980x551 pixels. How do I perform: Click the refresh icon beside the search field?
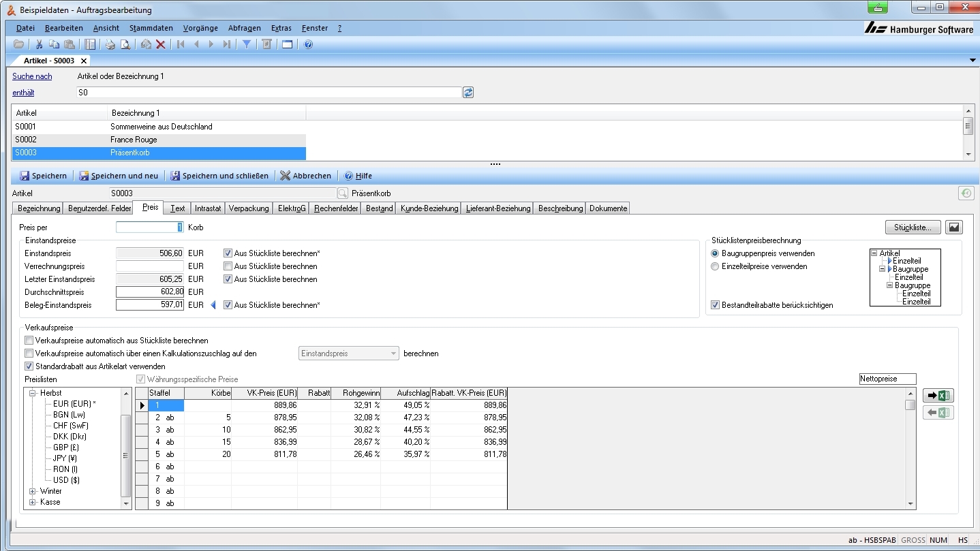coord(468,93)
